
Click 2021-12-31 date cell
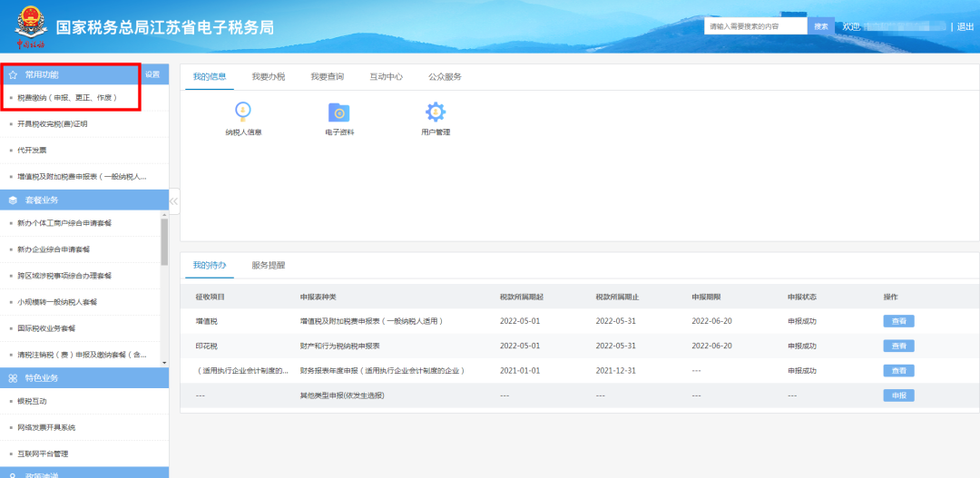click(x=615, y=371)
